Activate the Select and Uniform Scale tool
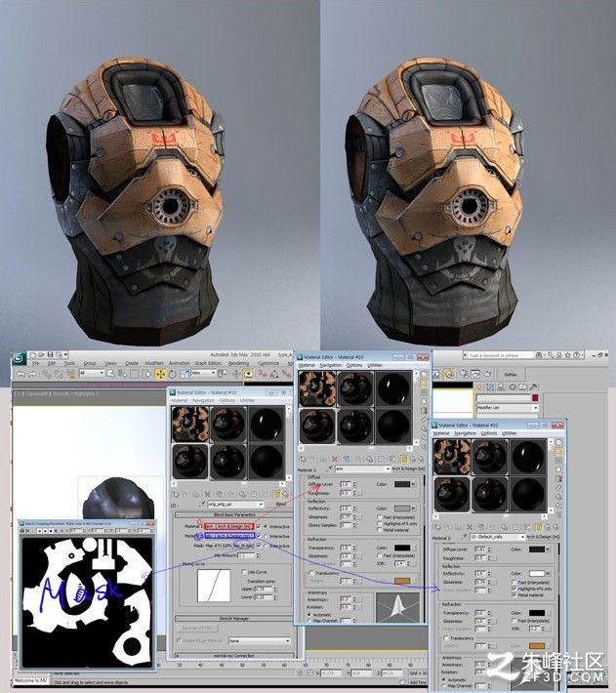The height and width of the screenshot is (693, 616). 185,374
